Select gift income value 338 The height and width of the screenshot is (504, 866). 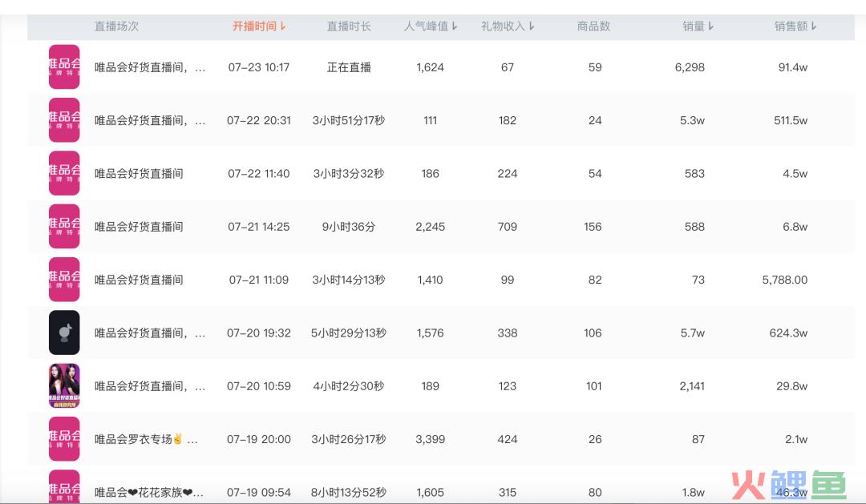tap(508, 333)
